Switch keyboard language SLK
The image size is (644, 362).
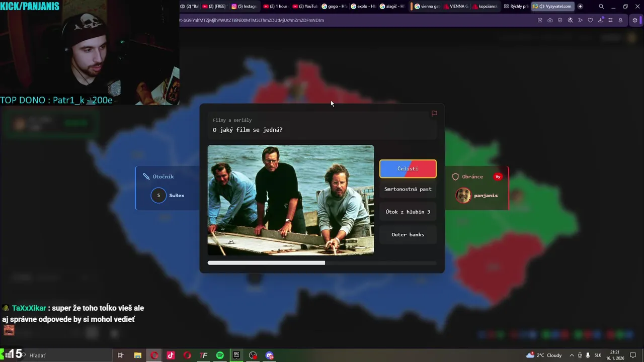(x=598, y=355)
